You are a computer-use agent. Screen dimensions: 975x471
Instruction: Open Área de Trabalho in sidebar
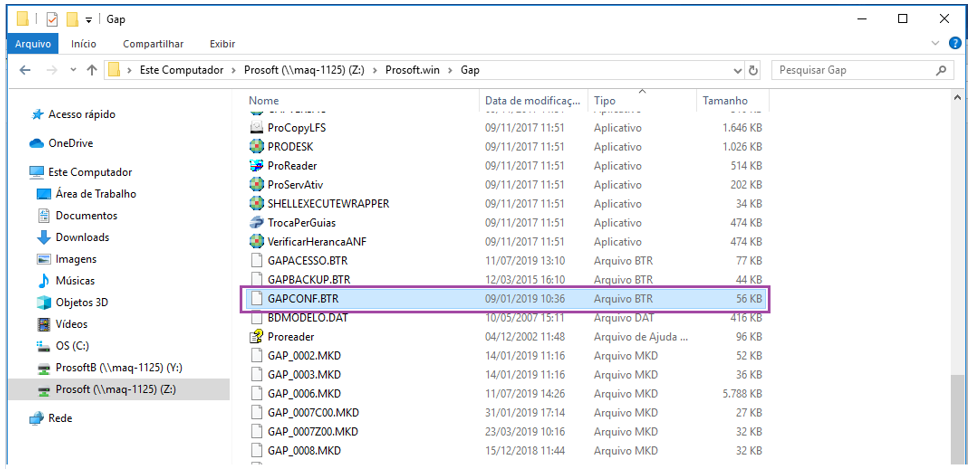point(96,194)
